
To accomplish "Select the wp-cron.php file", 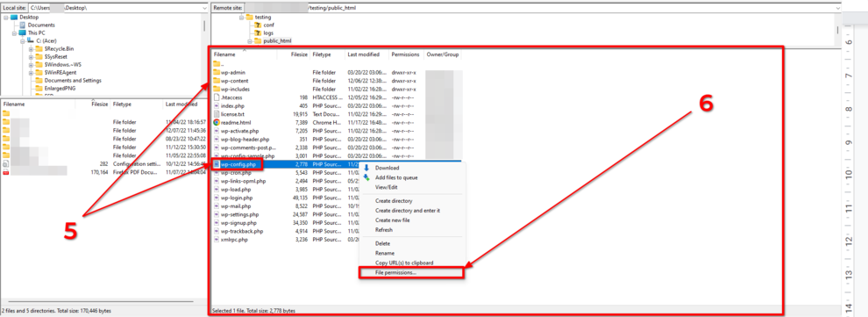I will (235, 173).
